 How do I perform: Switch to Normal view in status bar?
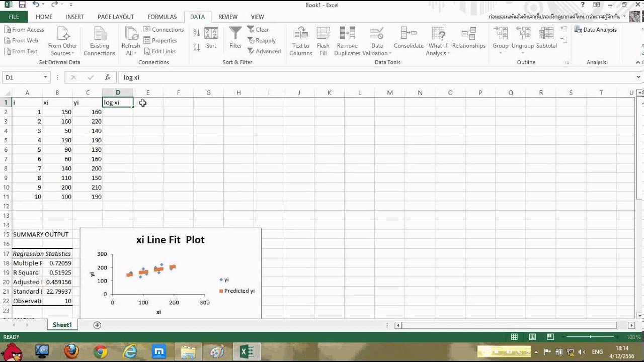tap(514, 337)
